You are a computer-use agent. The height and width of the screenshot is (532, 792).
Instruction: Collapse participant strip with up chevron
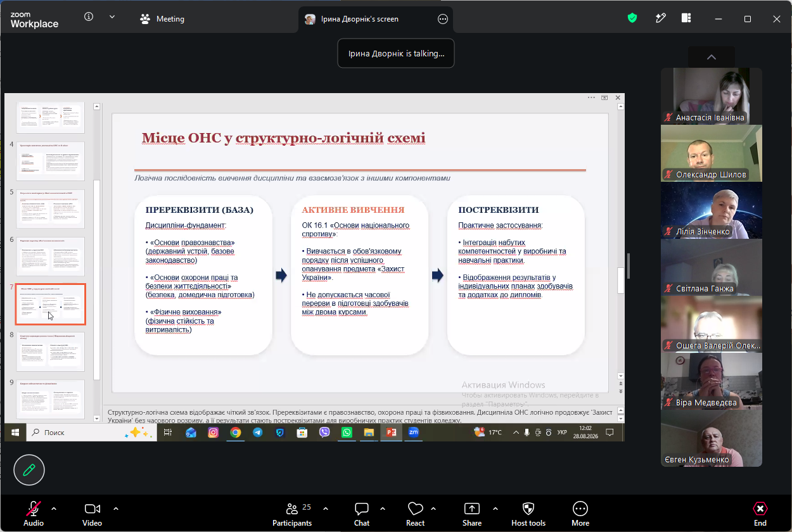point(711,57)
